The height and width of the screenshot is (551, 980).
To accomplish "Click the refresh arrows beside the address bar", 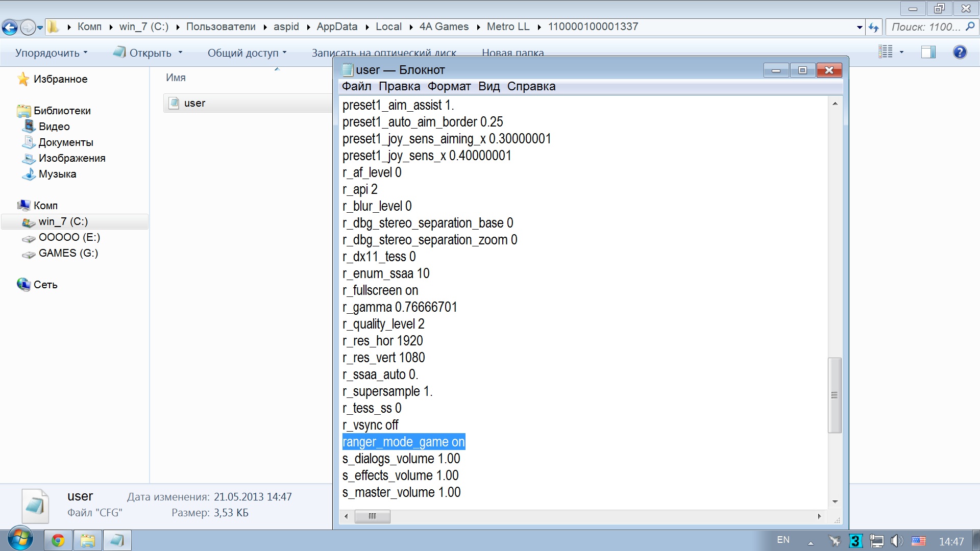I will (x=874, y=28).
